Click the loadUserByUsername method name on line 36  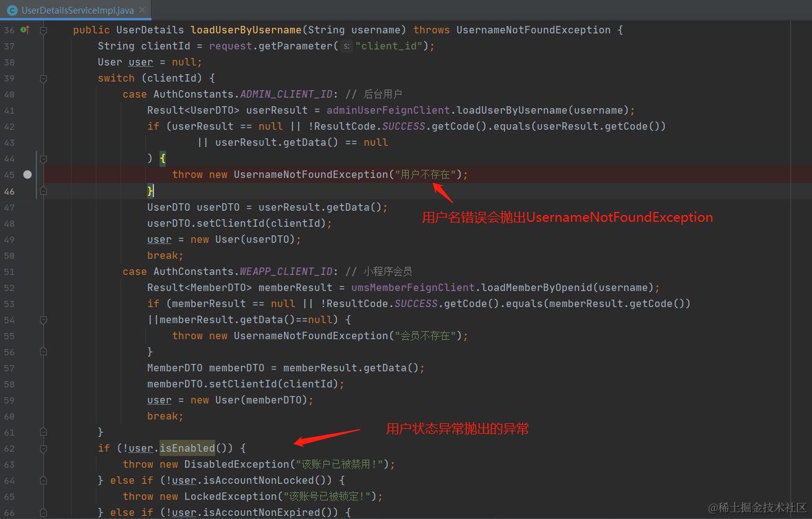(x=246, y=30)
